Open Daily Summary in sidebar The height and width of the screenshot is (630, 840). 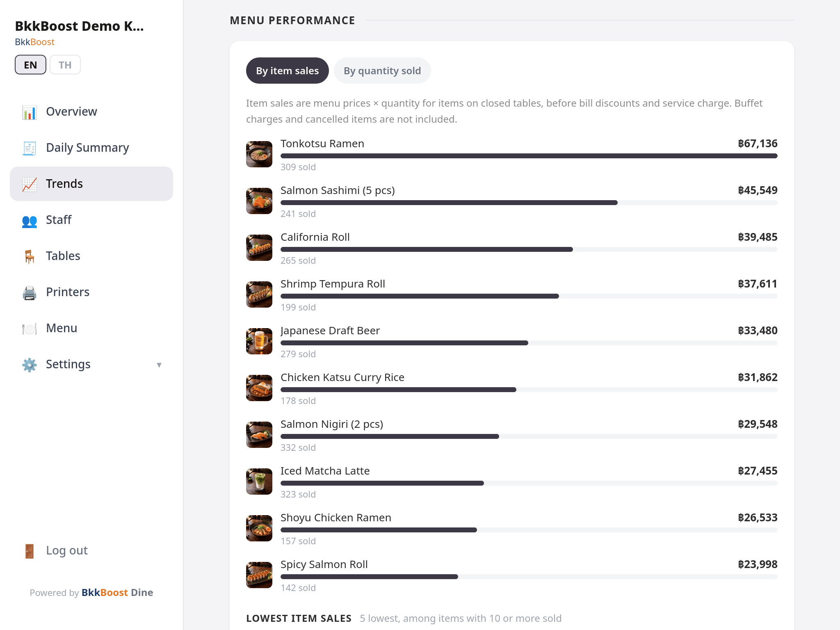91,148
